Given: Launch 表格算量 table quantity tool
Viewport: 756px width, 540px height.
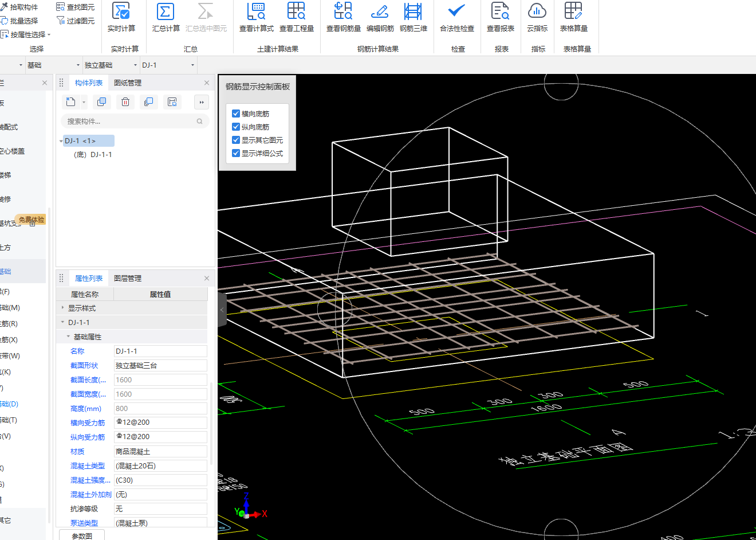Looking at the screenshot, I should point(574,17).
